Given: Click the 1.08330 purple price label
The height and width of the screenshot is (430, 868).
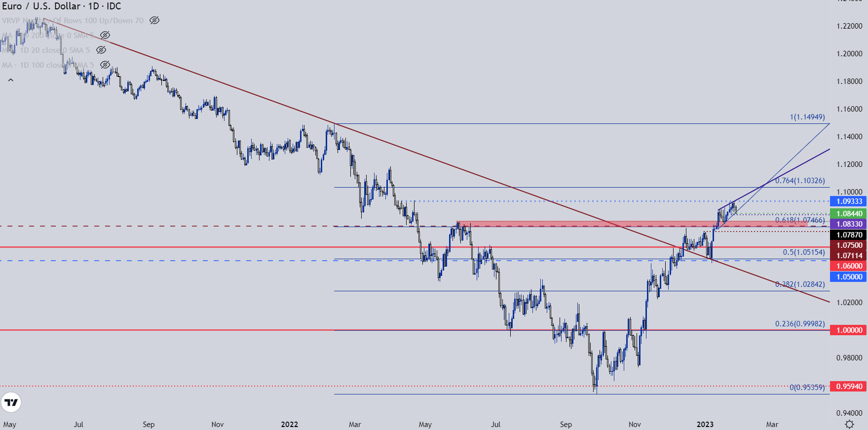Looking at the screenshot, I should click(848, 224).
